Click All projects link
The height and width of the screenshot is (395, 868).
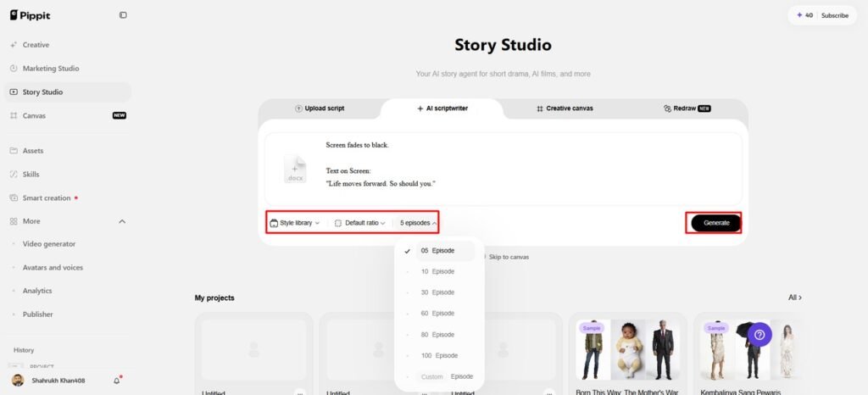tap(795, 298)
